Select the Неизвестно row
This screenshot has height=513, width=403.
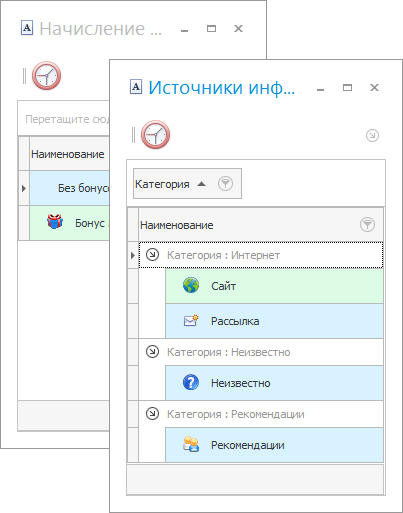[274, 383]
